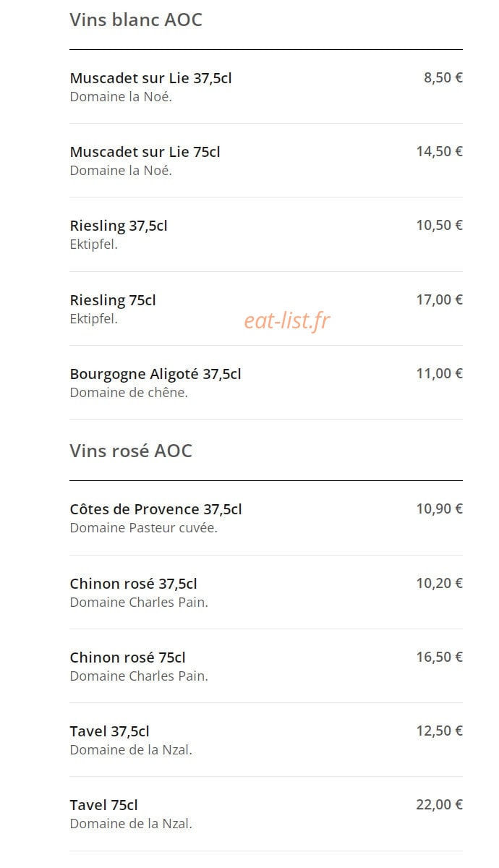Click the 22,00 € price
This screenshot has height=868, width=499.
click(440, 804)
